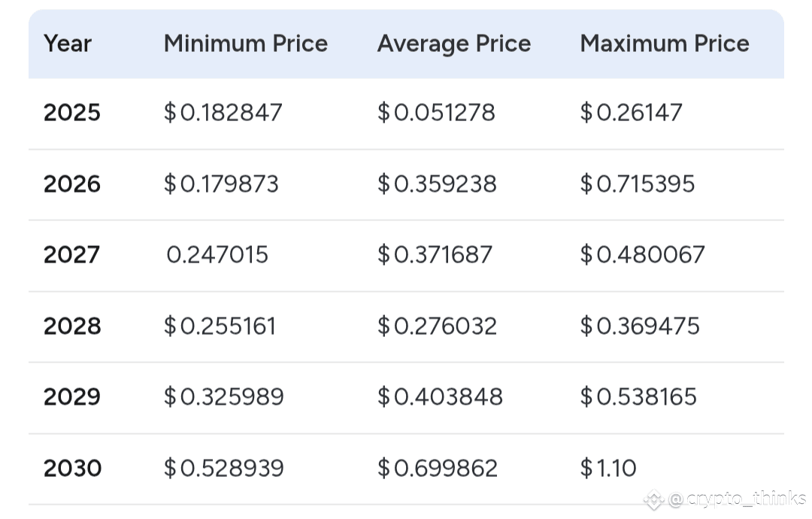The image size is (812, 519).
Task: Select the 2025 year row label
Action: [72, 113]
